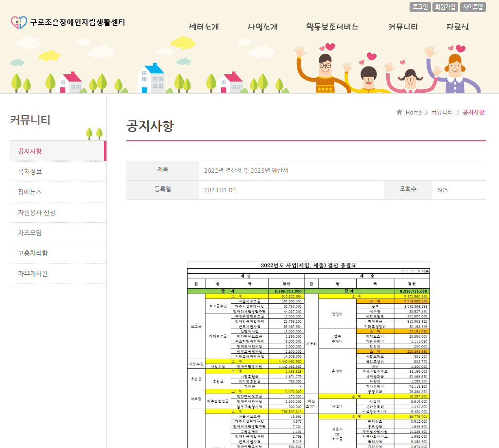Click the 로그인 button

pos(420,7)
